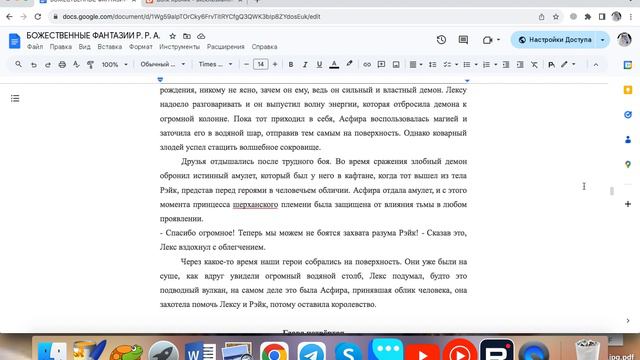Viewport: 640px width, 360px height.
Task: Get add-ons with the plus icon
Action: pyautogui.click(x=628, y=204)
